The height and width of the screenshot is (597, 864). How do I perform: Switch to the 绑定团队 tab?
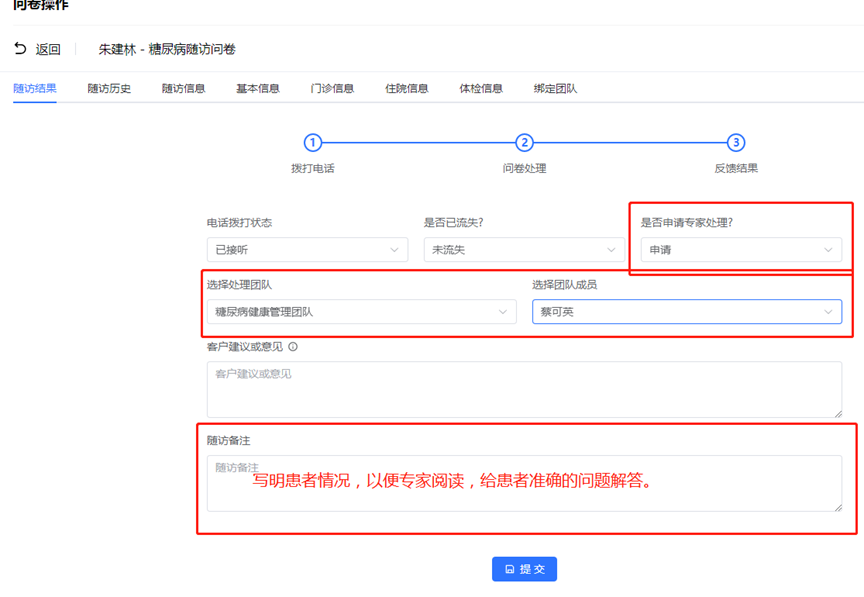(555, 88)
